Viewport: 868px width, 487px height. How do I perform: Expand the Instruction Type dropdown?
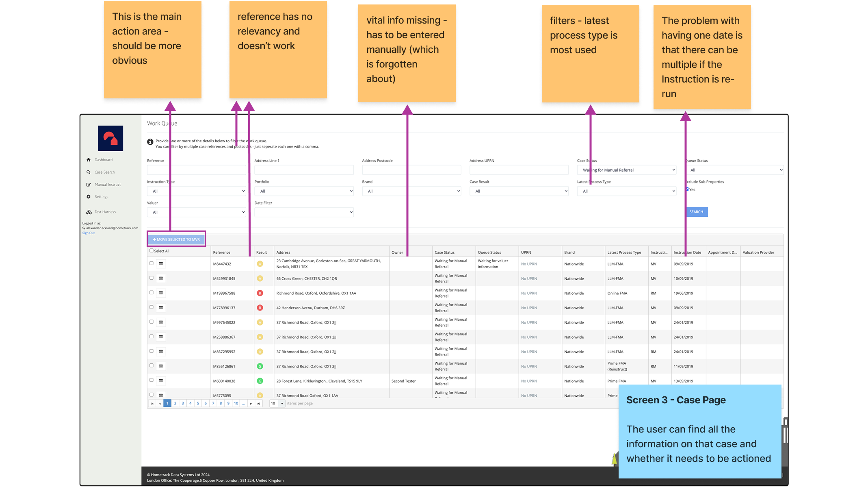tap(196, 191)
